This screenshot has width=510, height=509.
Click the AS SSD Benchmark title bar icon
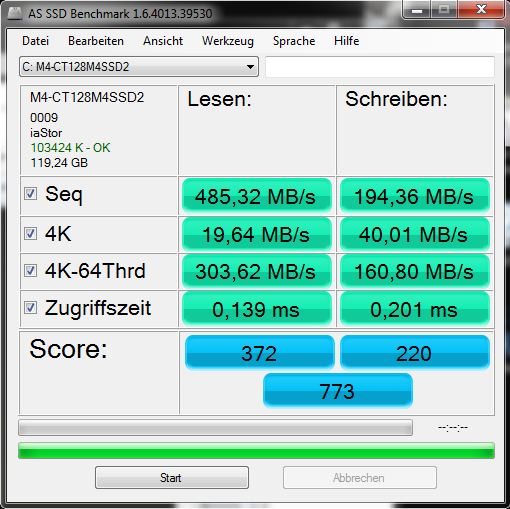click(x=15, y=13)
